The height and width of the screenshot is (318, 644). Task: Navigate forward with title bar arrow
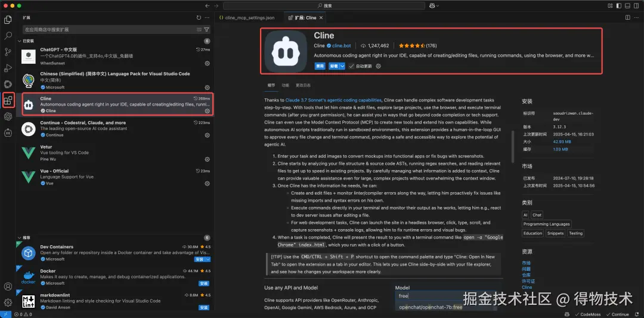(216, 6)
